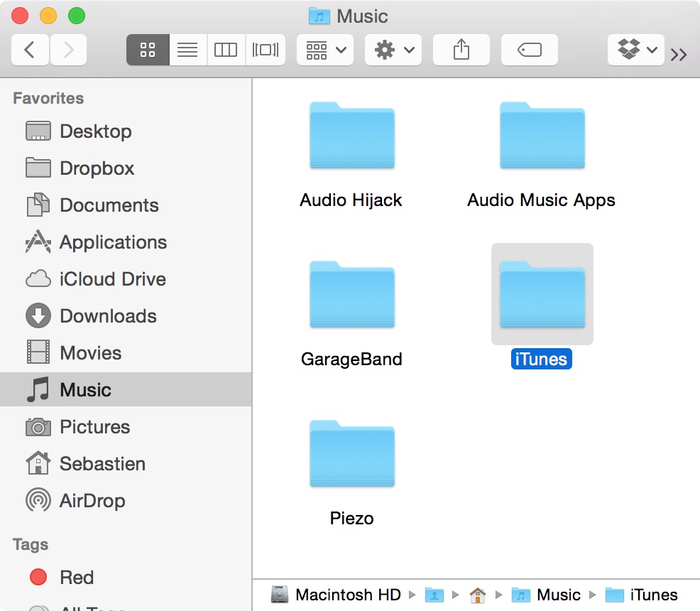Select the GarageBand folder icon

click(352, 295)
